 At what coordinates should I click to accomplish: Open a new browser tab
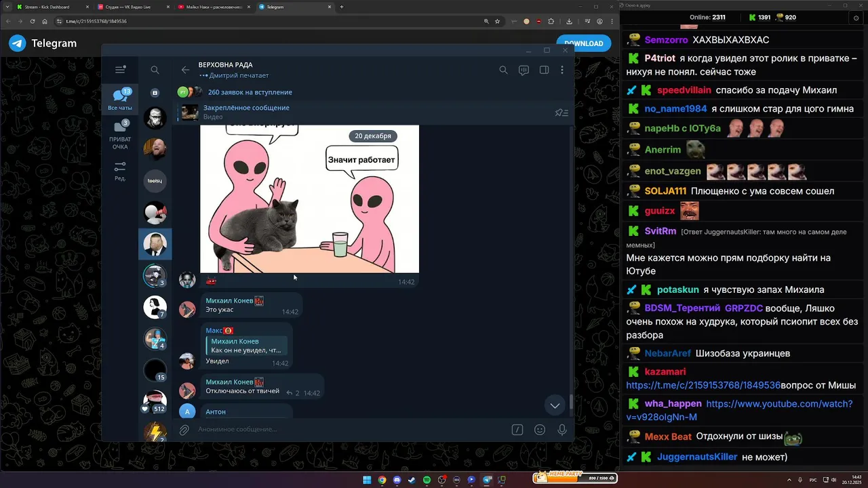pyautogui.click(x=341, y=7)
